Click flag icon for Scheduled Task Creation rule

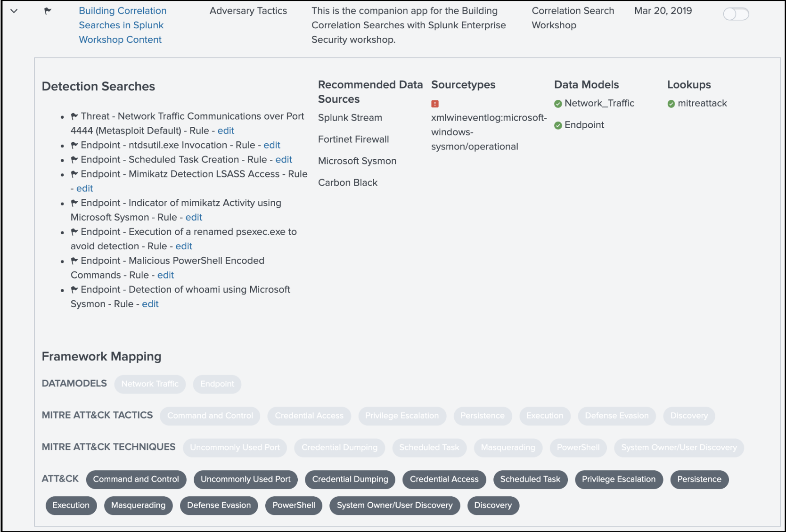74,160
